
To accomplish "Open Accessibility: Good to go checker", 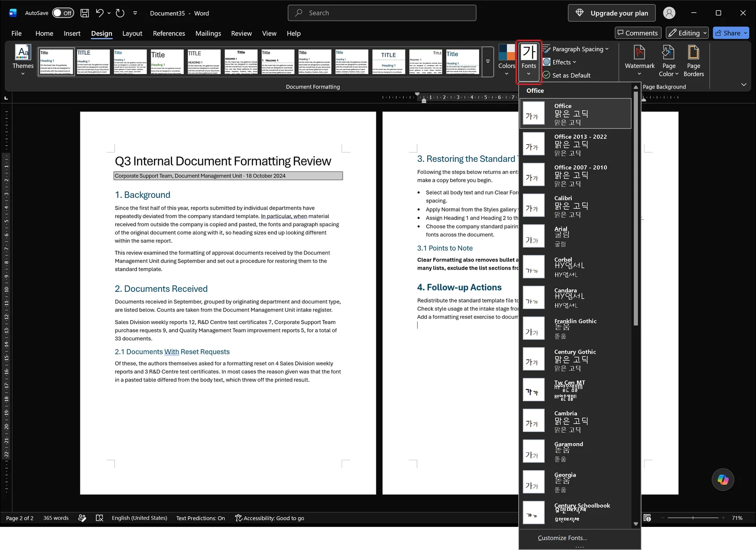I will tap(269, 518).
